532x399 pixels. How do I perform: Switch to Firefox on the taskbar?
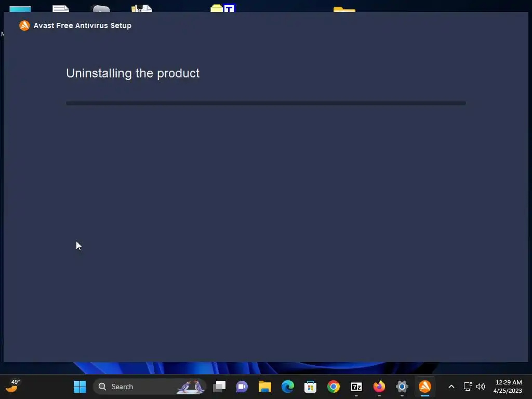379,387
